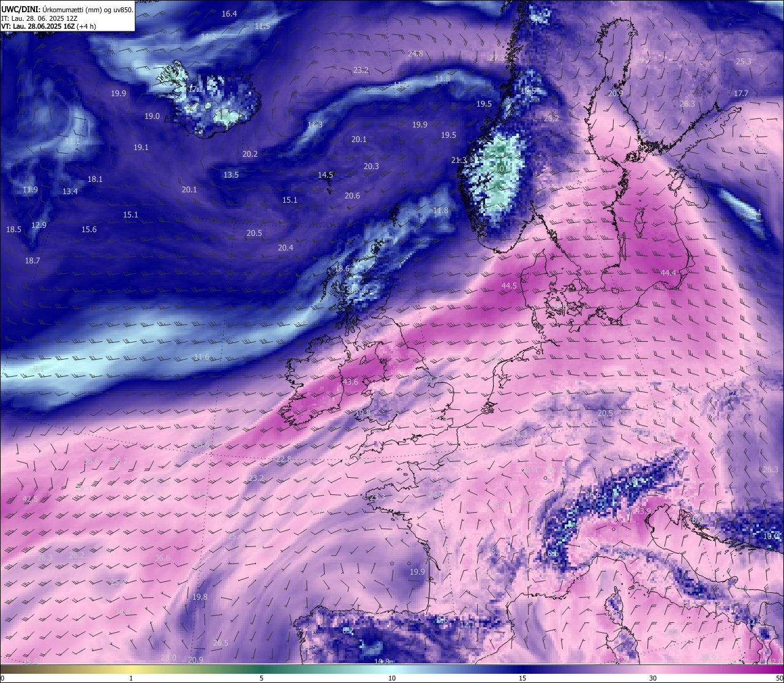784x683 pixels.
Task: Pick the 18.1 value label
Action: [95, 179]
